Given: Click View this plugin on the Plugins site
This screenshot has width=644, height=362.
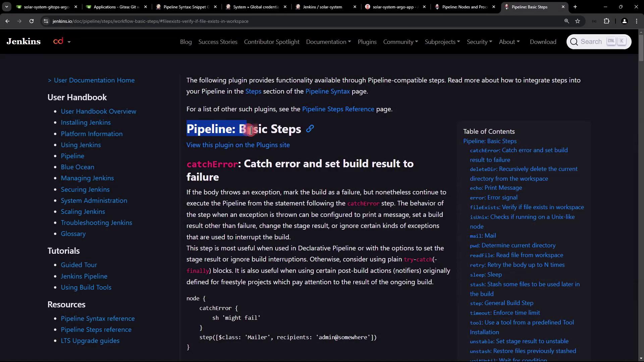Looking at the screenshot, I should pyautogui.click(x=238, y=145).
